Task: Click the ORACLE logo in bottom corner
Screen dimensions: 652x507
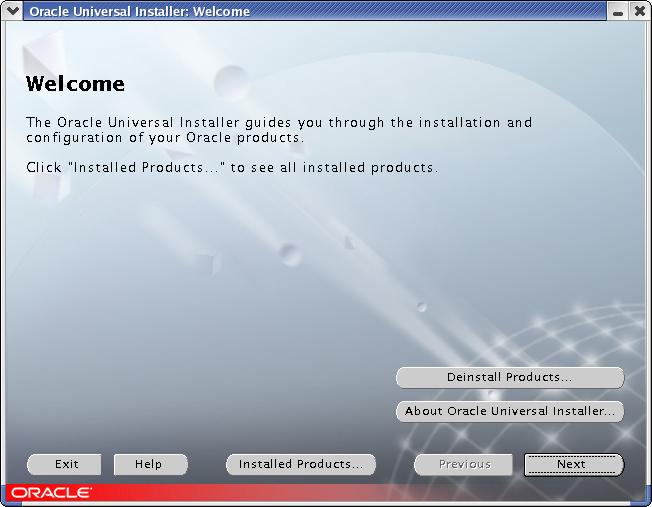Action: point(52,493)
